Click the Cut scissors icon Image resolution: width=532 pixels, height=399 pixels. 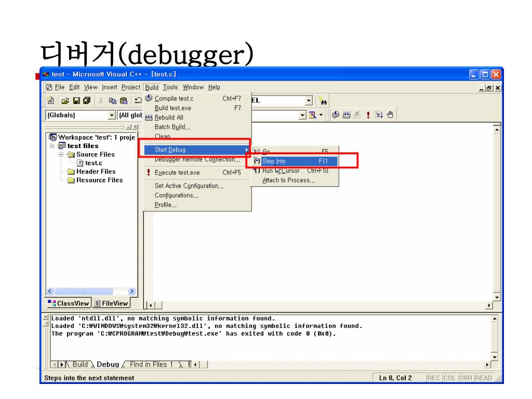click(x=101, y=100)
